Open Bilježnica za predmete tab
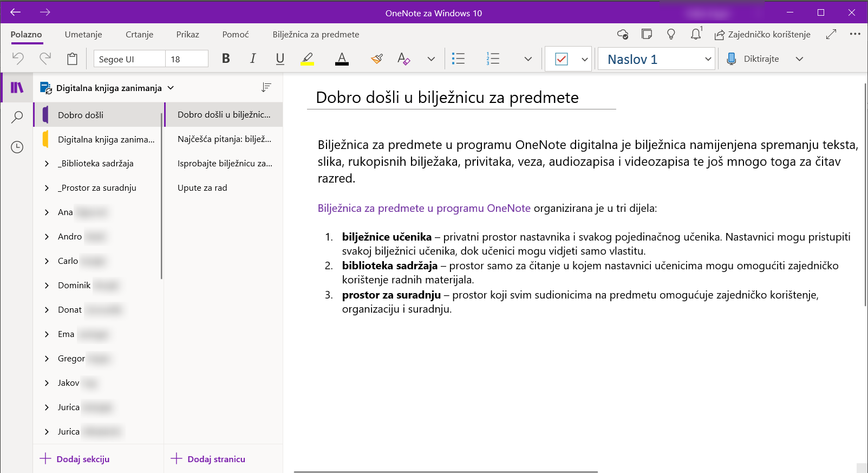 316,34
